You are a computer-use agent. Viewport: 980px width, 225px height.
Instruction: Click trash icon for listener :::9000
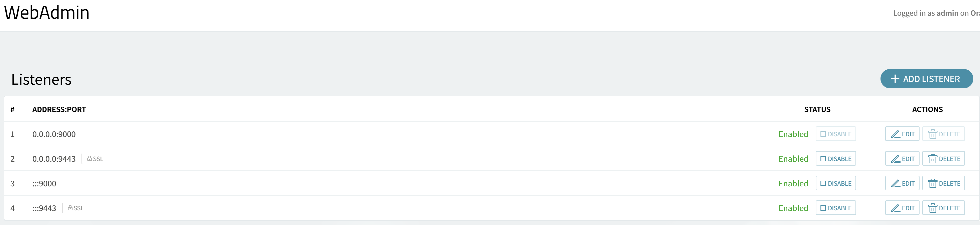click(933, 184)
